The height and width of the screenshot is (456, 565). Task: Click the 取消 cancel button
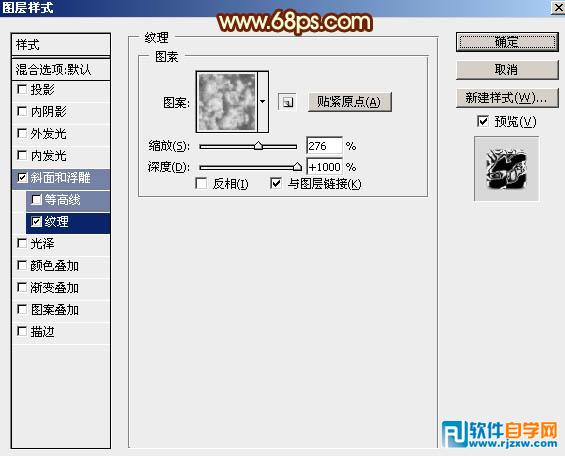coord(507,70)
